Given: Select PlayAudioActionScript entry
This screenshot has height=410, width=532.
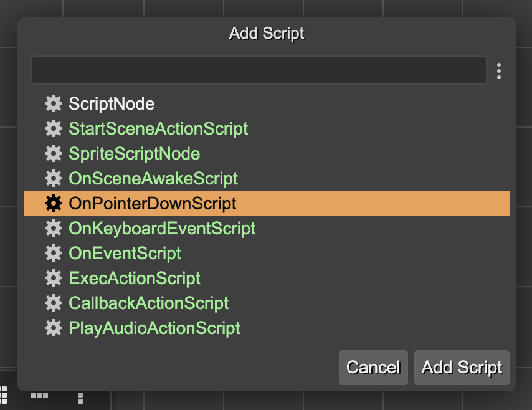Looking at the screenshot, I should (154, 328).
